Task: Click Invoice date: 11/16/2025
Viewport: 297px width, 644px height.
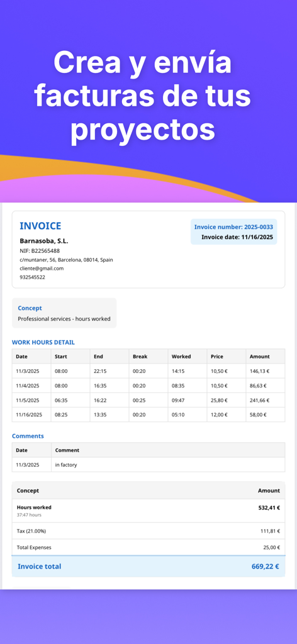Action: click(237, 237)
